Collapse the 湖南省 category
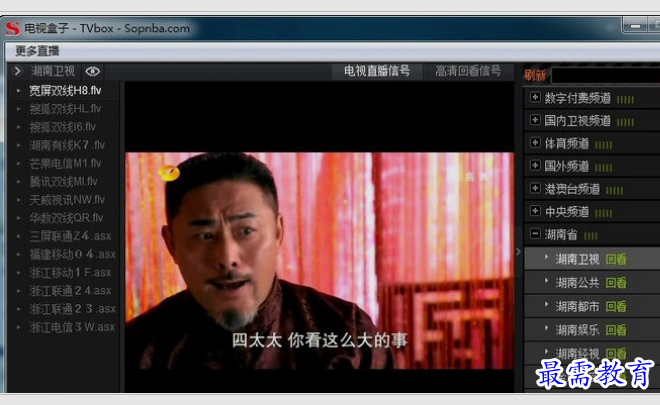The width and height of the screenshot is (660, 405). click(x=535, y=234)
